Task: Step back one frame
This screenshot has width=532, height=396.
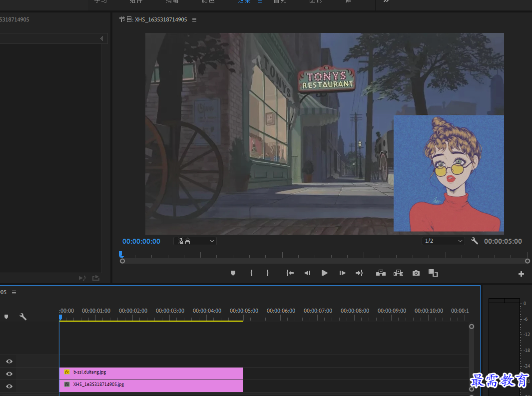Action: (x=307, y=273)
